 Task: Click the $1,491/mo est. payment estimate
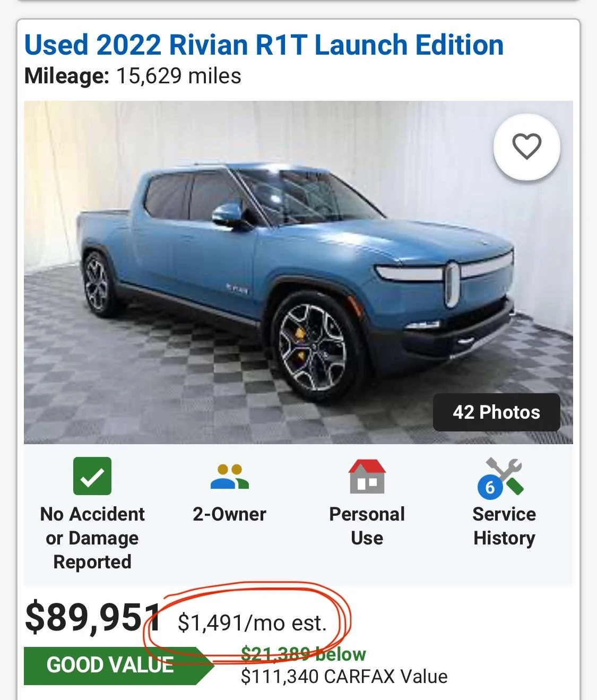tap(252, 623)
